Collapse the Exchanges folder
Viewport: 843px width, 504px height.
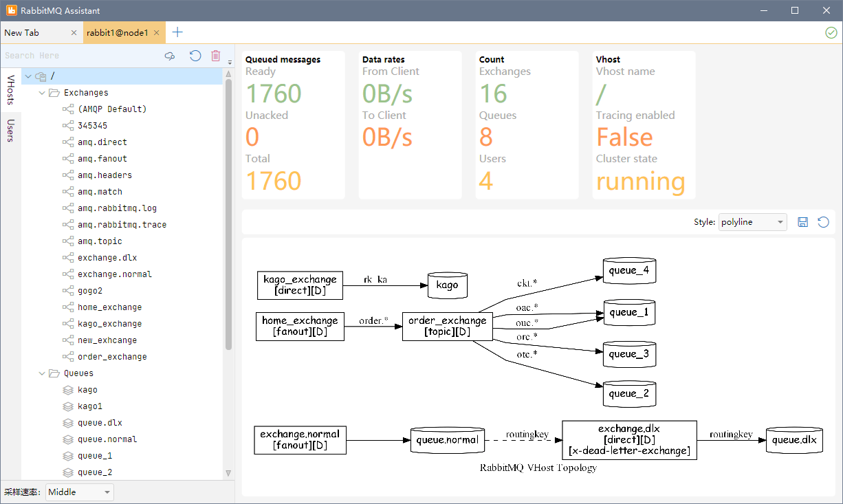coord(42,93)
